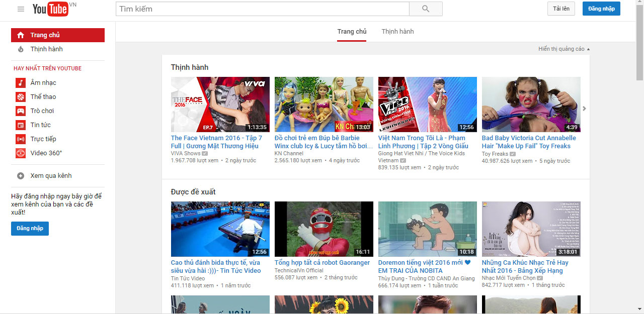The height and width of the screenshot is (314, 644).
Task: Focus the Tìm kiếm search field
Action: pos(262,9)
